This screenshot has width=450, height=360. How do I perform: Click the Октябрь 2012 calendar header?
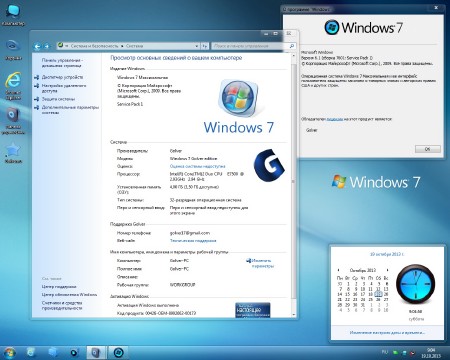click(x=363, y=270)
